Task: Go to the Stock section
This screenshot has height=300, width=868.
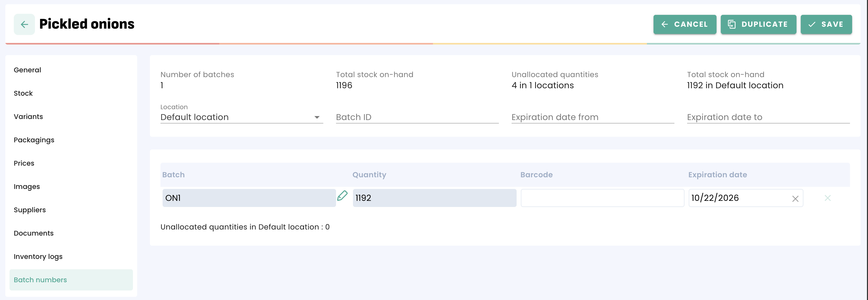Action: [x=23, y=93]
